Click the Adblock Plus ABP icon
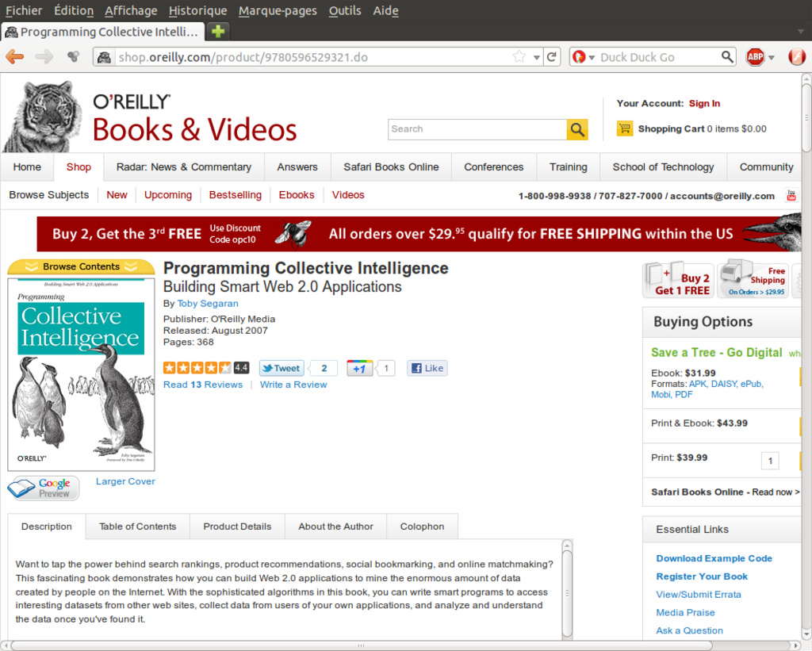 [x=755, y=57]
